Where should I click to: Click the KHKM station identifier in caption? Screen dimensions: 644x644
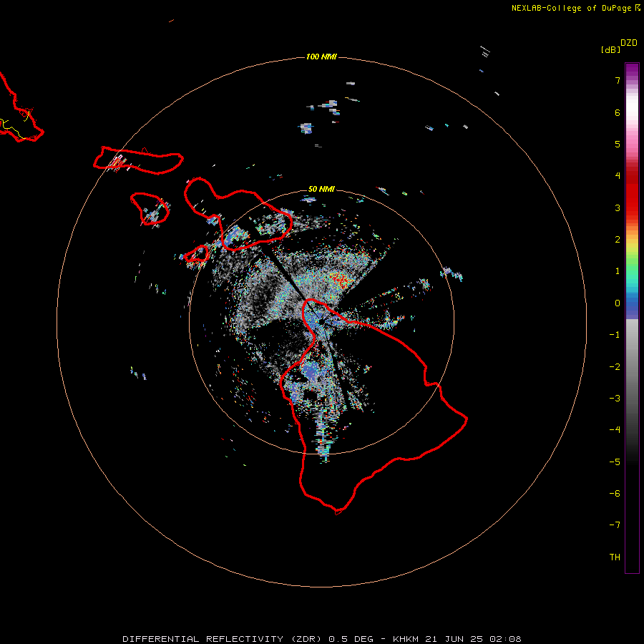(x=406, y=639)
